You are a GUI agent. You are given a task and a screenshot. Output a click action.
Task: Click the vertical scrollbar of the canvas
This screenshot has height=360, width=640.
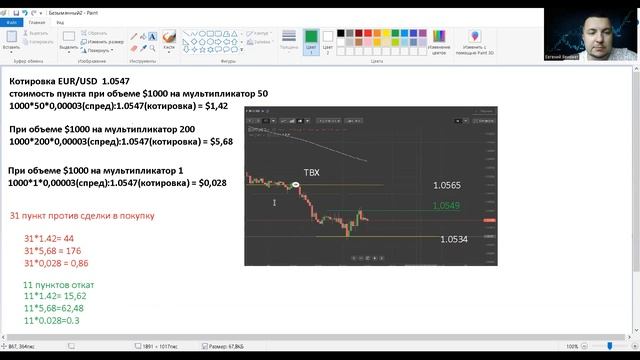click(636, 171)
